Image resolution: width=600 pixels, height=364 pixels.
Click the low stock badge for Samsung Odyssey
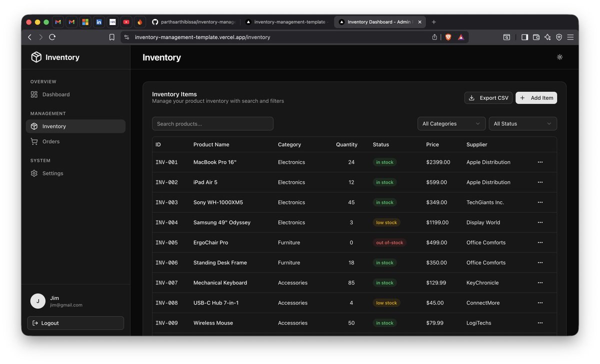386,222
